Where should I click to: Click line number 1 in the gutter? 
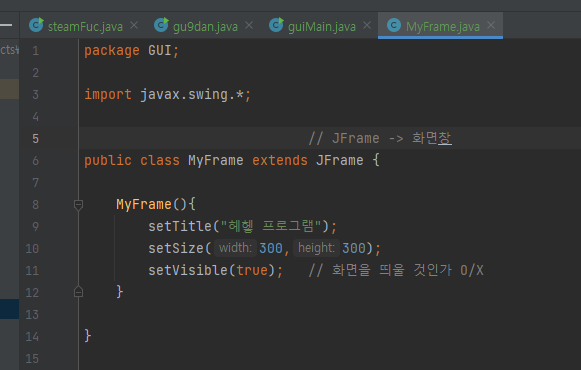(x=35, y=50)
